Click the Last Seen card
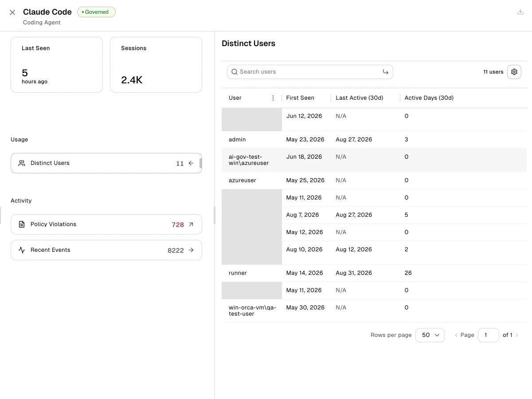The image size is (532, 399). click(x=57, y=65)
